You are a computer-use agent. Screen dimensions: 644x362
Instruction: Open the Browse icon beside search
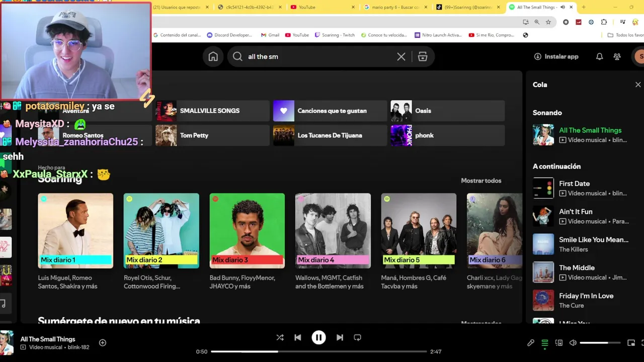(x=423, y=57)
